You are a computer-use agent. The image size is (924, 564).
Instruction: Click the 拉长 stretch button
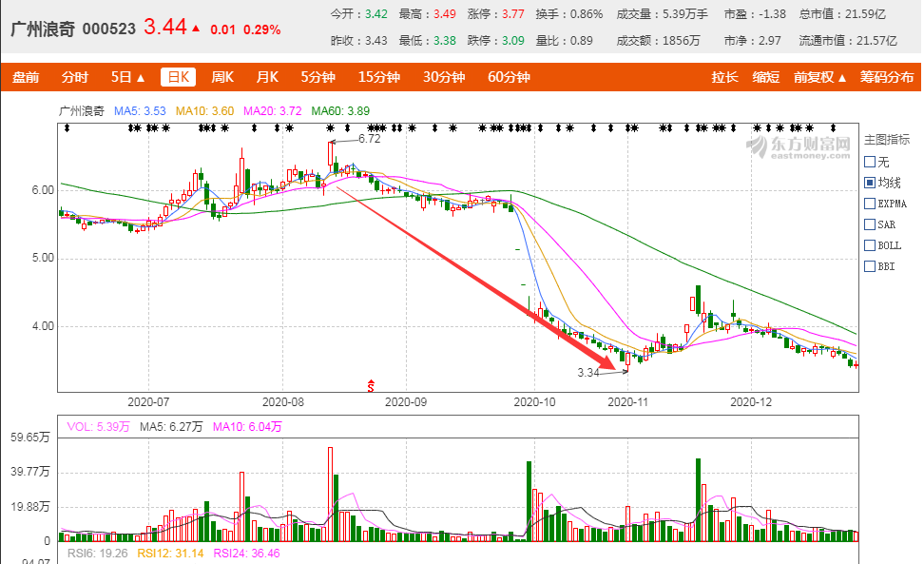tap(724, 77)
